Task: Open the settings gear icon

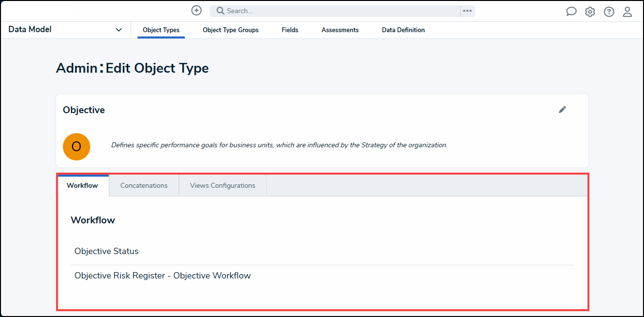Action: coord(590,11)
